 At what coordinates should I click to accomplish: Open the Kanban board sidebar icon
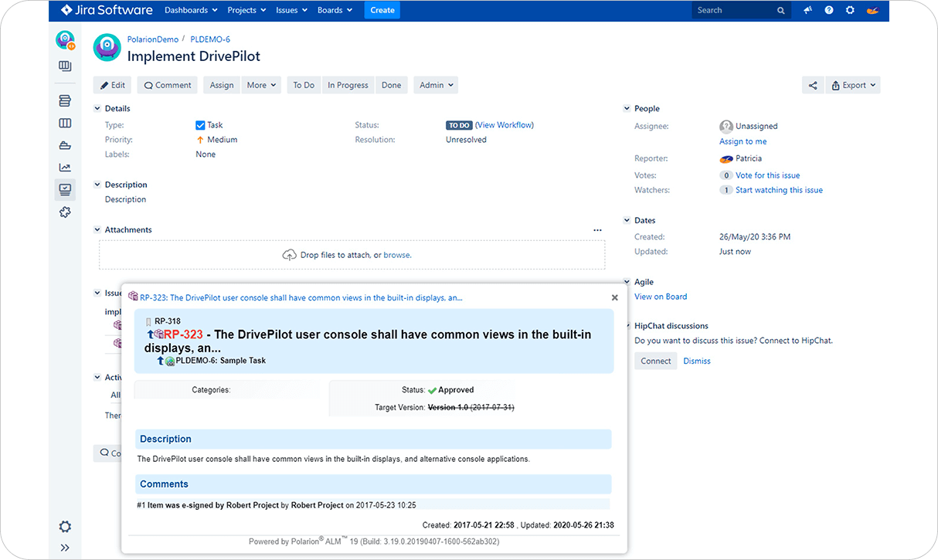(65, 66)
